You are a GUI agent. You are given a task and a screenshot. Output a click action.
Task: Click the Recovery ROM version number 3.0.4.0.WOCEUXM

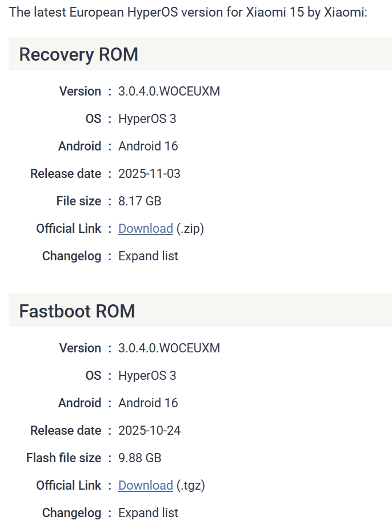169,92
